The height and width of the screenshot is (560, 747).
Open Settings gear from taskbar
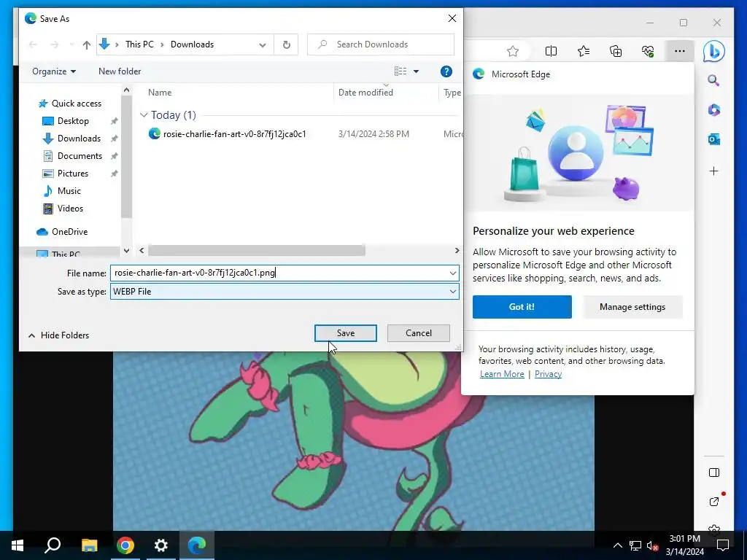[x=161, y=545]
